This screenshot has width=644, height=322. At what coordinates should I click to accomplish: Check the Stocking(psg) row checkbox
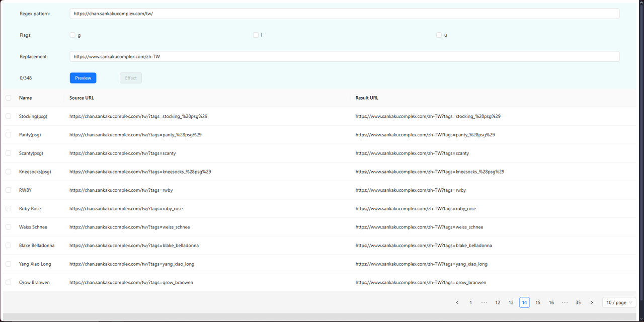(8, 116)
